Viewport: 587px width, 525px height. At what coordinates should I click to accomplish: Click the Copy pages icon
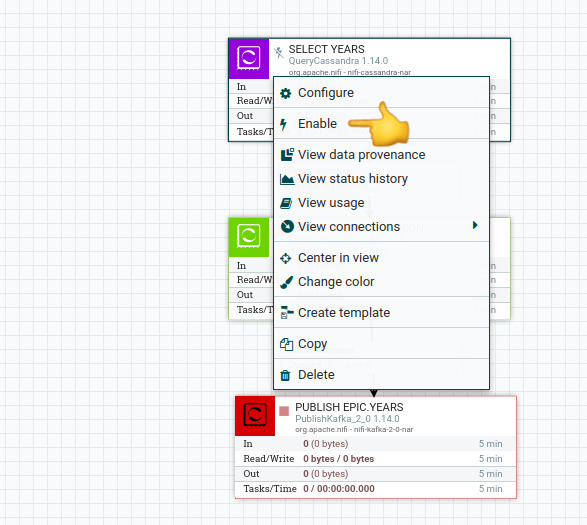coord(286,344)
